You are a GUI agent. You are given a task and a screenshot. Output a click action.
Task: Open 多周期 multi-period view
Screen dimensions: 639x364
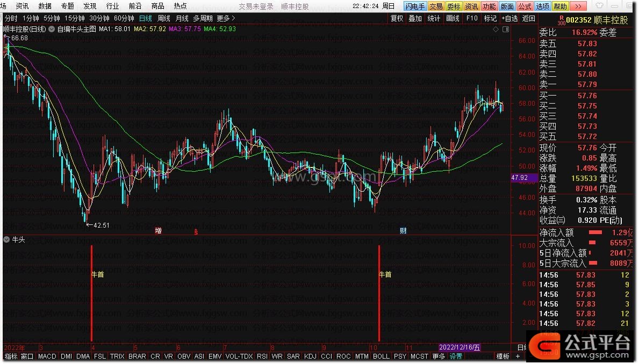click(x=203, y=18)
